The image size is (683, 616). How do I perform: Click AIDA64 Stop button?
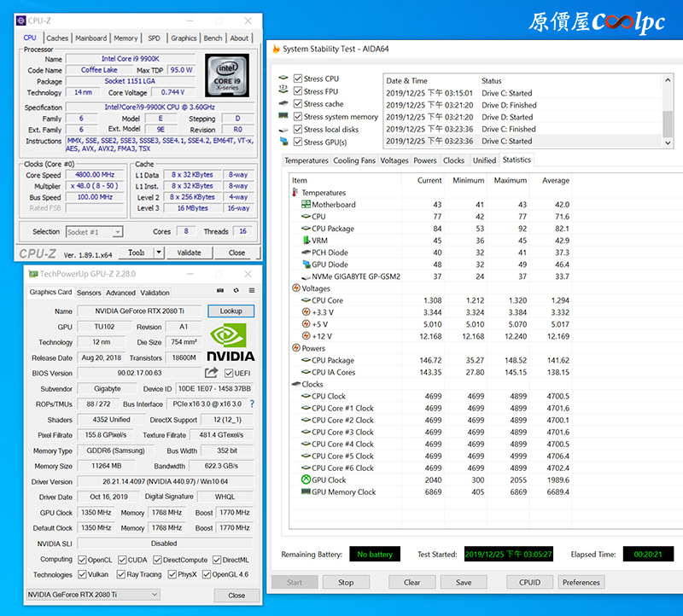pos(346,582)
